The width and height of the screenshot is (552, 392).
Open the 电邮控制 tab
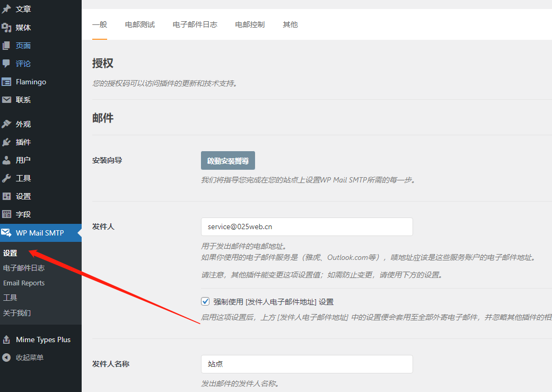(x=250, y=24)
